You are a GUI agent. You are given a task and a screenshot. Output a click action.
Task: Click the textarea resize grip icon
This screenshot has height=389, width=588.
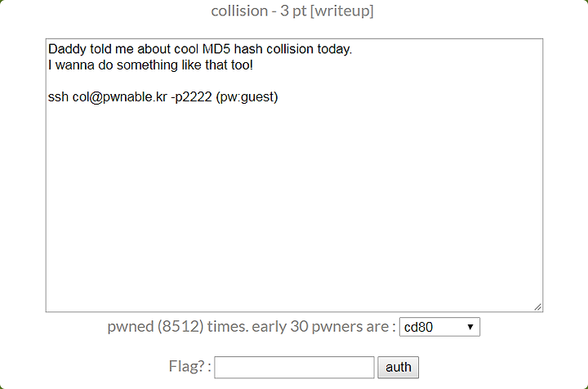[538, 307]
